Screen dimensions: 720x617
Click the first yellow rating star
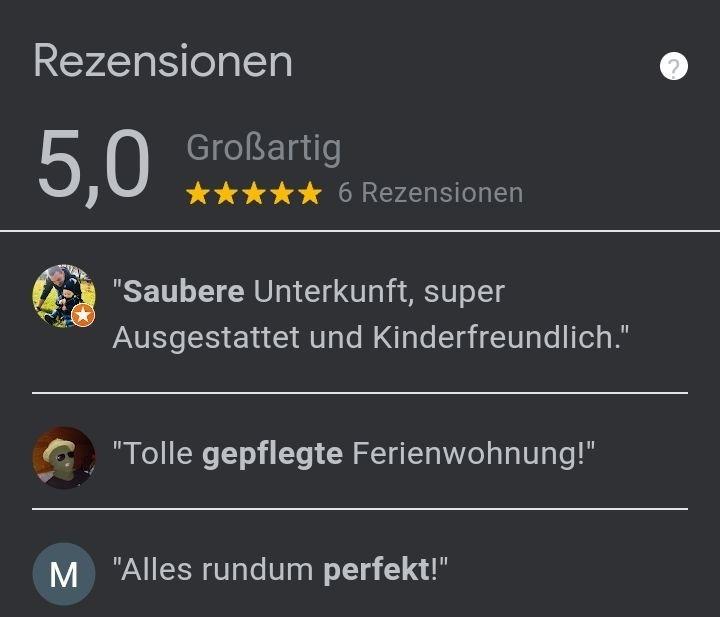pyautogui.click(x=198, y=193)
